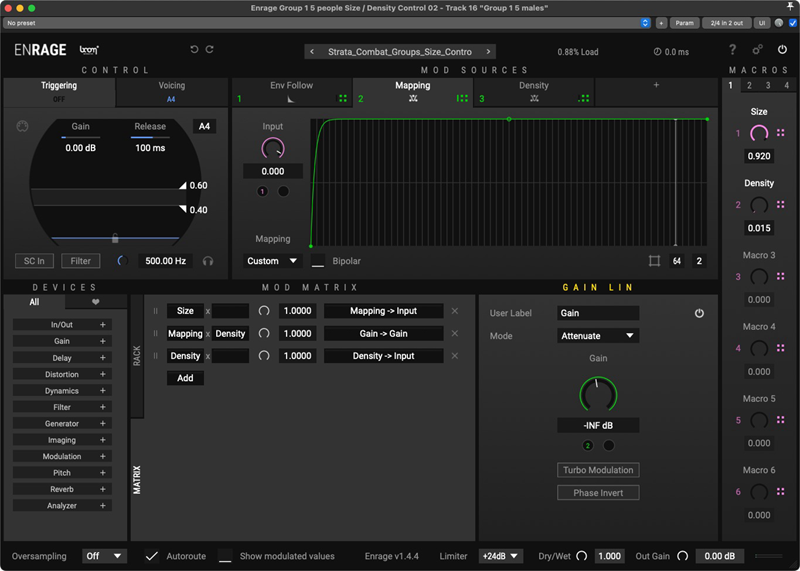The height and width of the screenshot is (571, 800).
Task: Open the help question mark icon
Action: coord(732,50)
